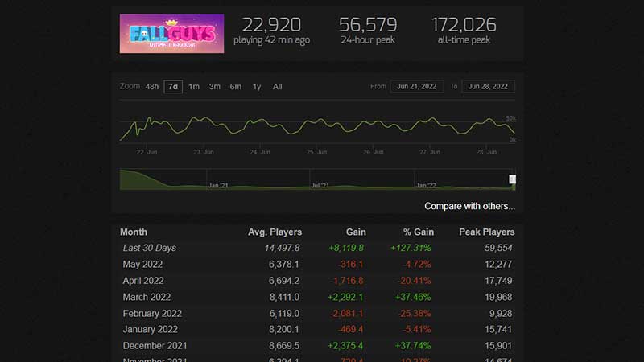644x362 pixels.
Task: Set chart zoom to 1m
Action: (x=194, y=87)
